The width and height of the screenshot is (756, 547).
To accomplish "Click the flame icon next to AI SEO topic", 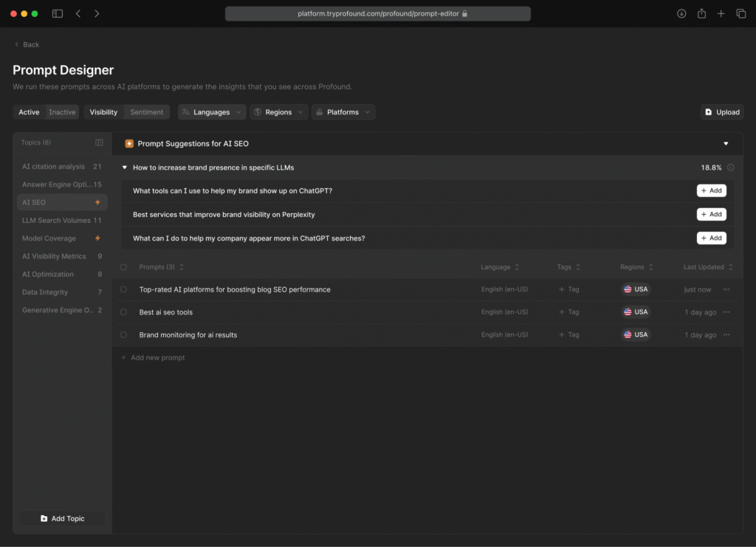I will pos(97,202).
